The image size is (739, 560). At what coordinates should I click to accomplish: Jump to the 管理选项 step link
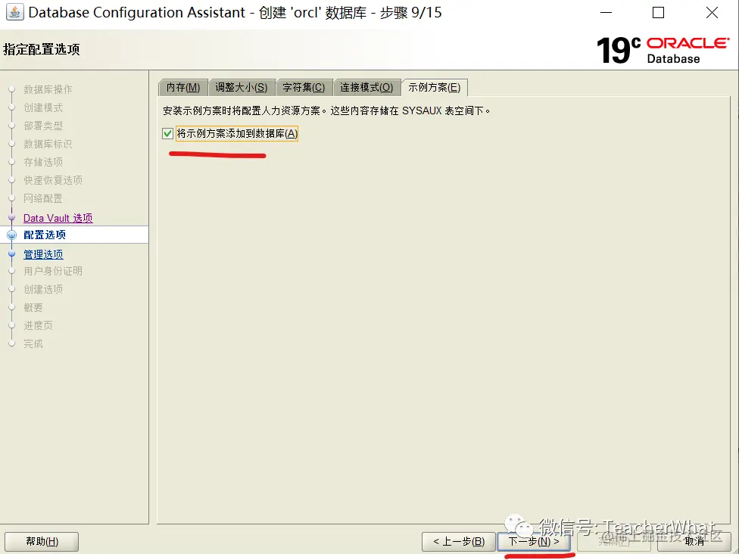[43, 254]
